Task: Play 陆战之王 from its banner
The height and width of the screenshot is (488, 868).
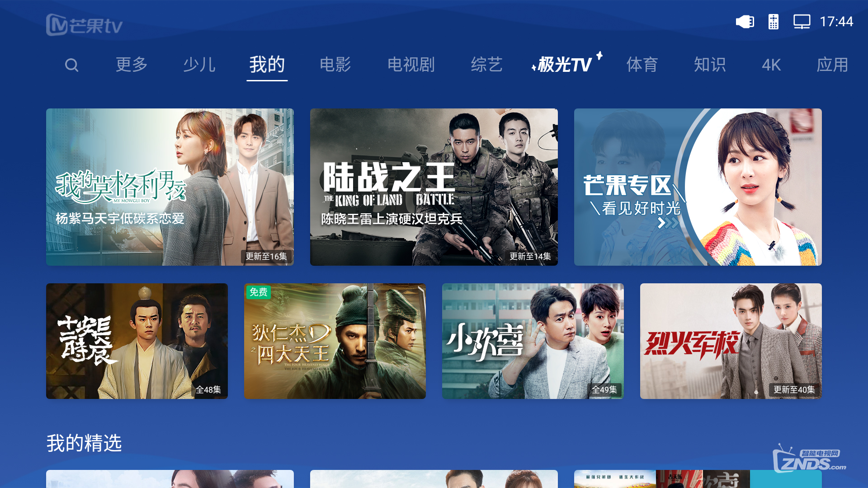Action: point(434,187)
